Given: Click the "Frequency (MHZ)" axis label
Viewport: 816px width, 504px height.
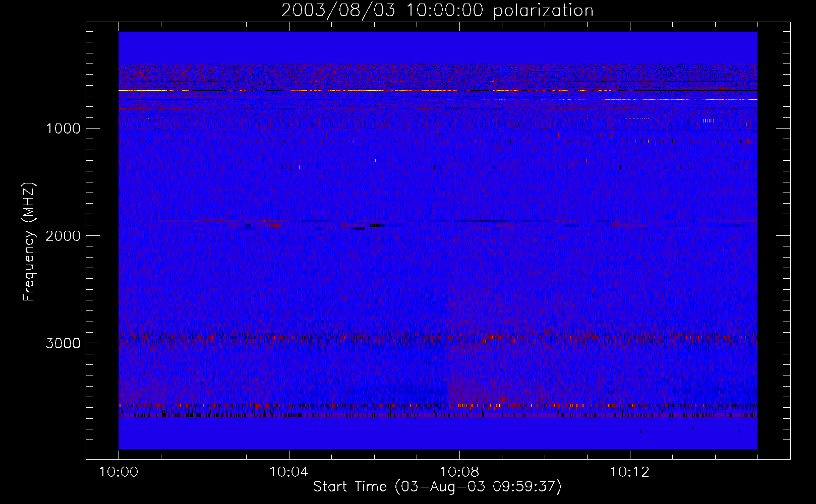Looking at the screenshot, I should pyautogui.click(x=29, y=242).
